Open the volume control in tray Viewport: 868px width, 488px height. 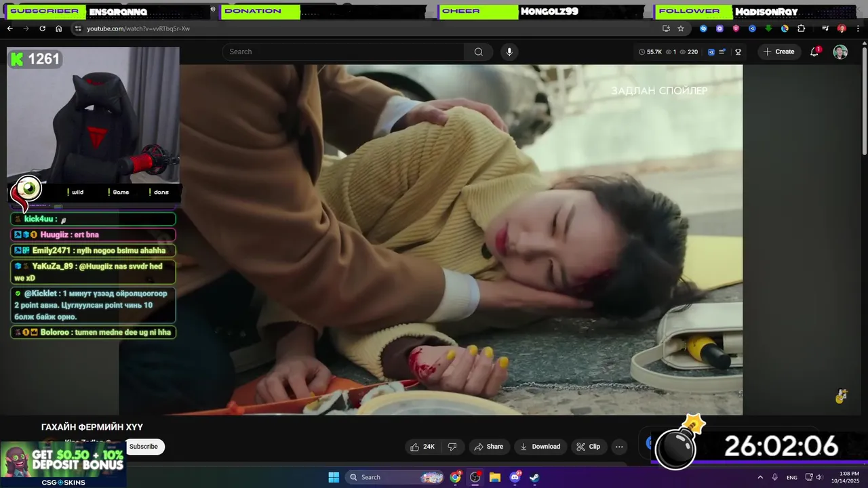818,477
